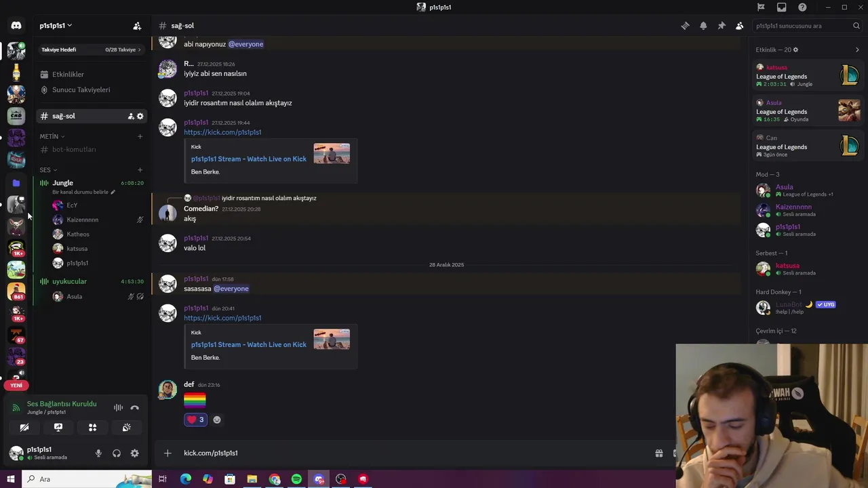Image resolution: width=868 pixels, height=488 pixels.
Task: Join the uyukucular voice channel
Action: click(69, 281)
